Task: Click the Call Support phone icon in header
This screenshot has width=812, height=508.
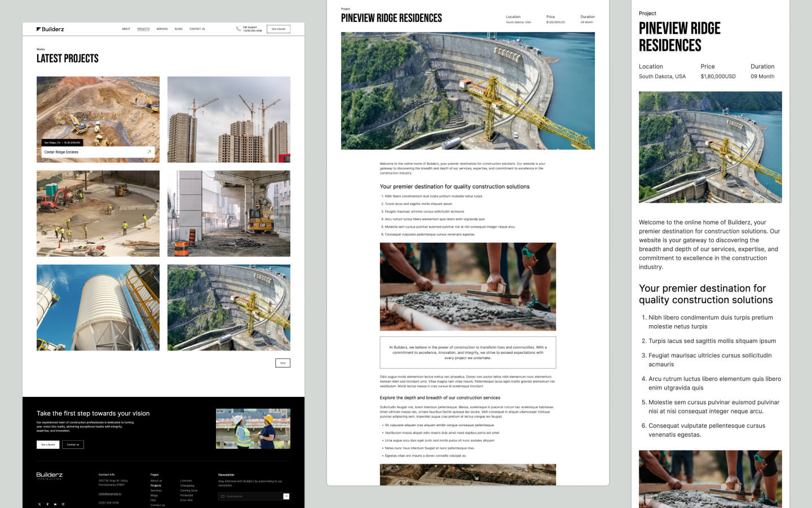Action: click(238, 28)
